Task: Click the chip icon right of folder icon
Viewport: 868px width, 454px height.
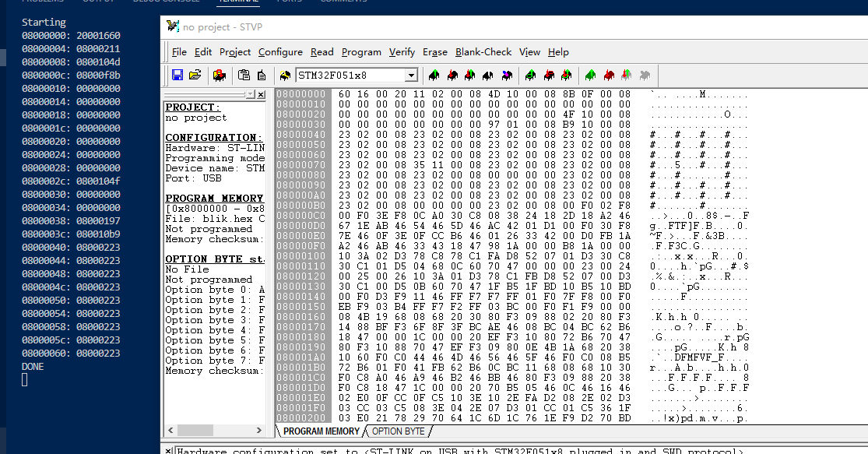Action: pos(220,76)
